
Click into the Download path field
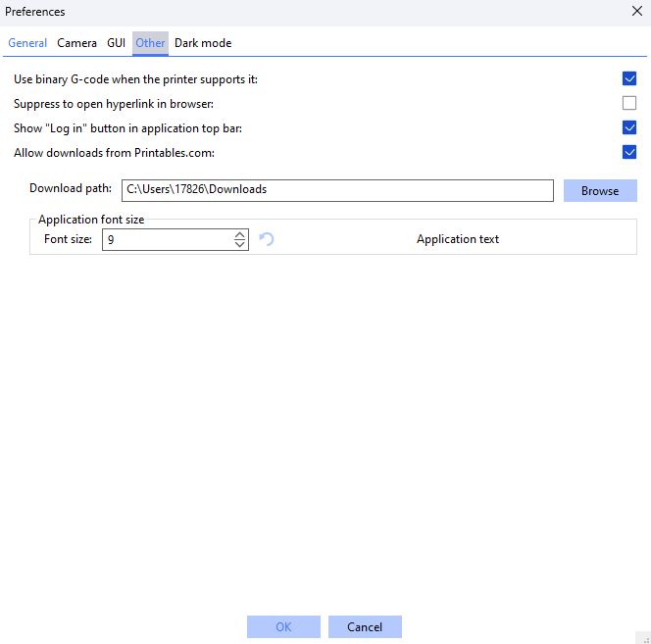click(x=337, y=190)
